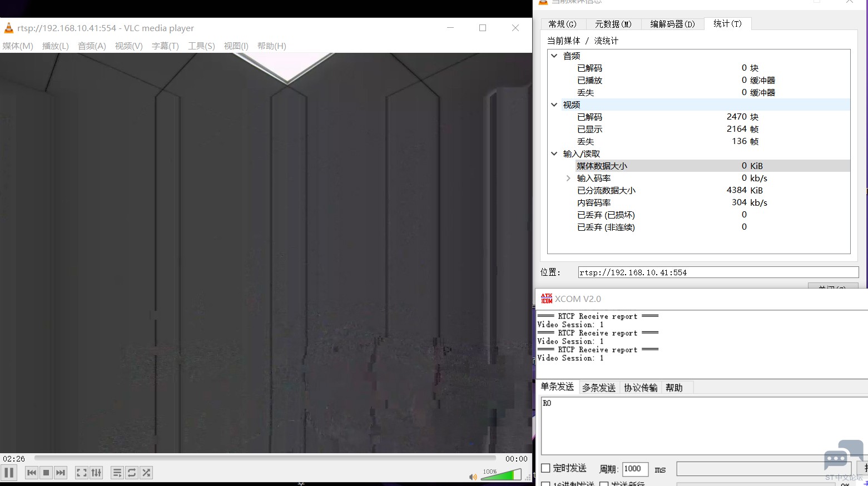Stop the RTSP stream playback

point(46,473)
